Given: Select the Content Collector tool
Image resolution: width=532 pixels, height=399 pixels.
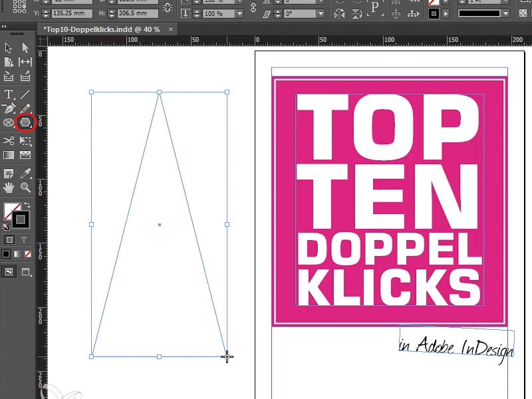Looking at the screenshot, I should pyautogui.click(x=9, y=76).
